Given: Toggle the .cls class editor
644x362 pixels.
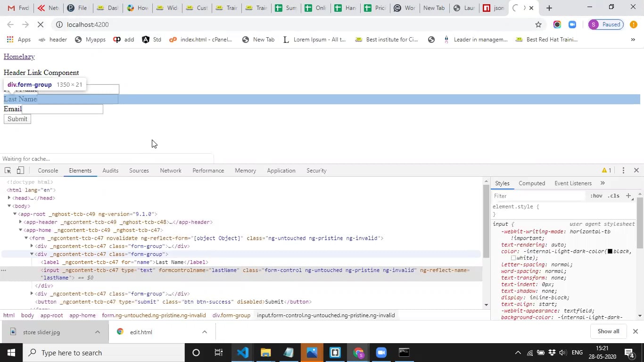Looking at the screenshot, I should (613, 196).
